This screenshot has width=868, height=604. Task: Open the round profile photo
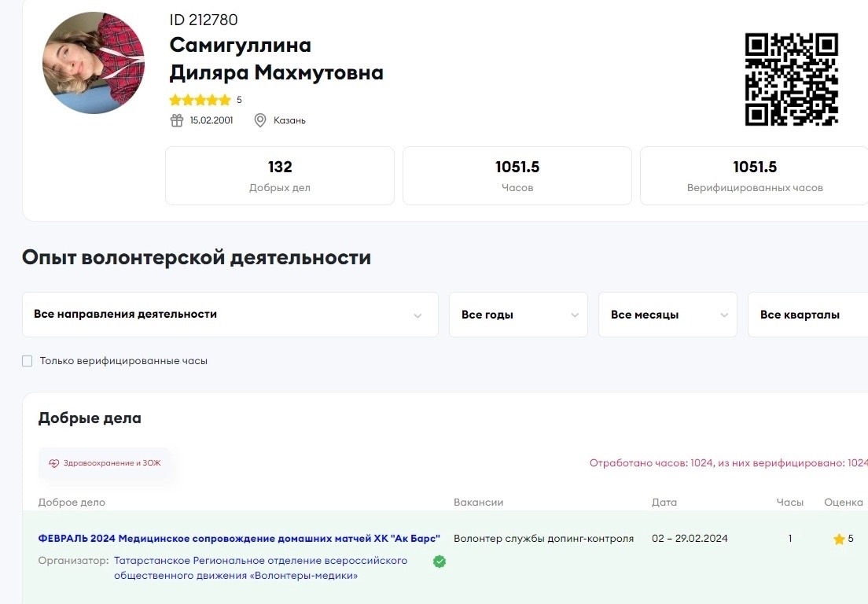pyautogui.click(x=94, y=63)
